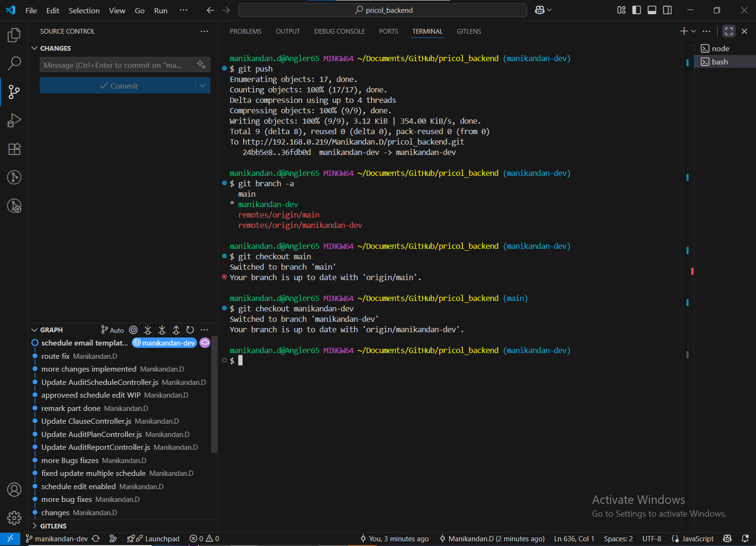Open the Selection menu

[x=84, y=10]
